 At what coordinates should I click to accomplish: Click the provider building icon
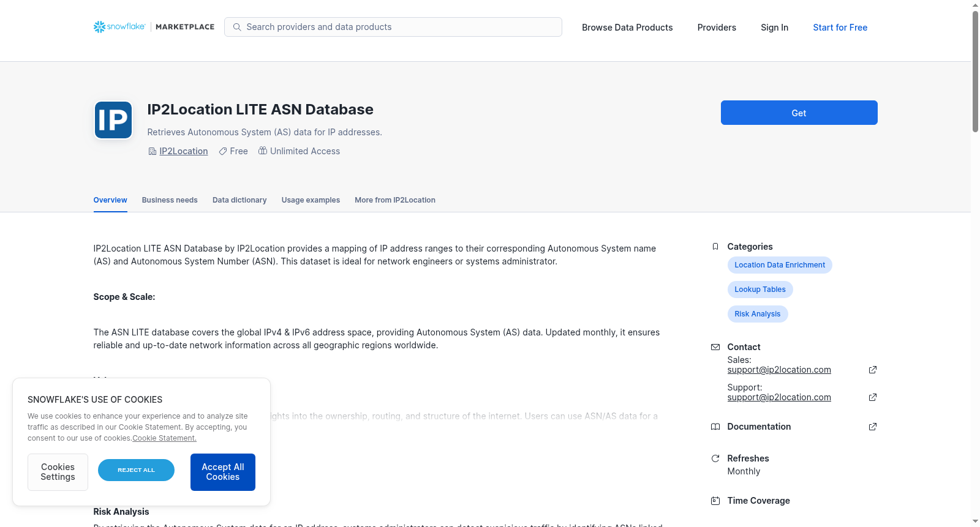[153, 151]
